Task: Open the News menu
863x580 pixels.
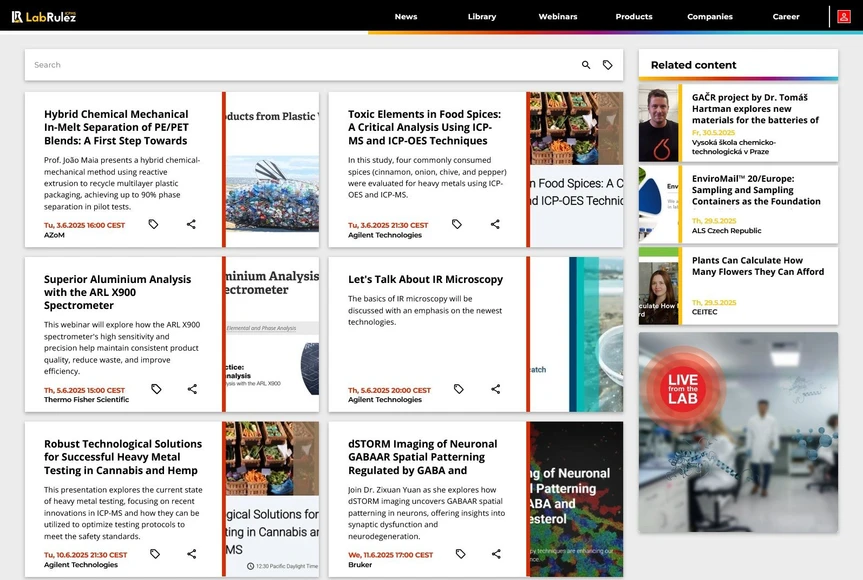Action: (x=406, y=17)
